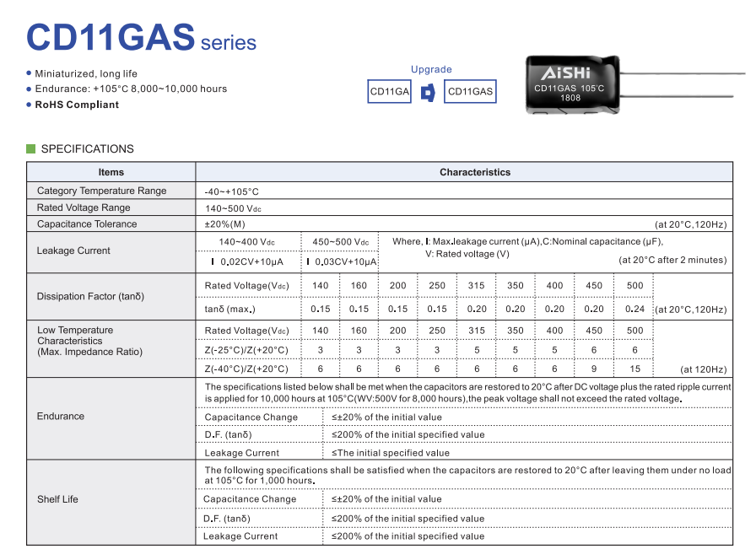This screenshot has height=560, width=756.
Task: Click the I 0.03CV+10µA formula cell
Action: point(340,261)
